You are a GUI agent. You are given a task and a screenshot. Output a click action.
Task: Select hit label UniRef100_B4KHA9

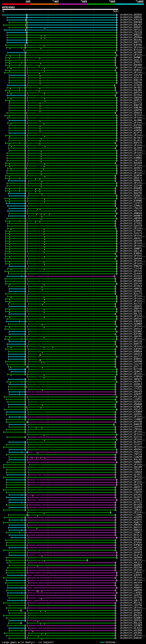tap(131, 65)
